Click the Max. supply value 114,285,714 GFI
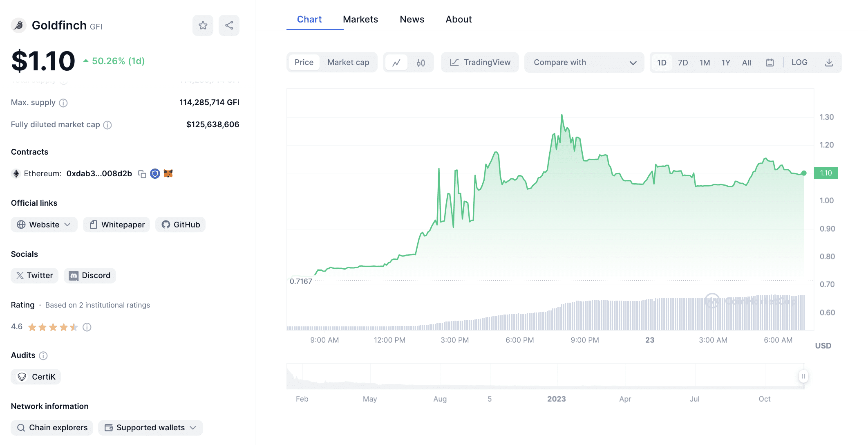The image size is (868, 445). pyautogui.click(x=209, y=103)
